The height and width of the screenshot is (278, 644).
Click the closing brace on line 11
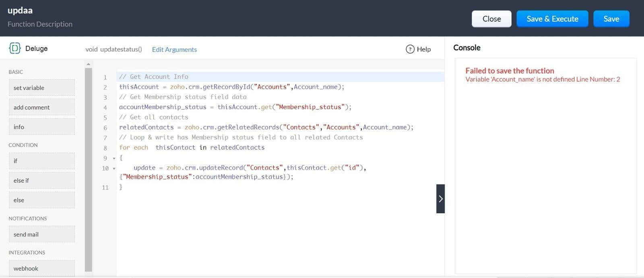tap(121, 187)
